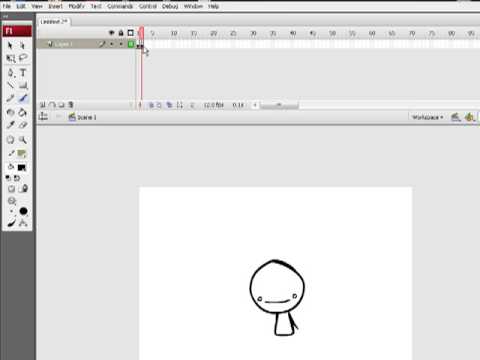Select the Subselection tool
480x360 pixels.
coord(22,45)
